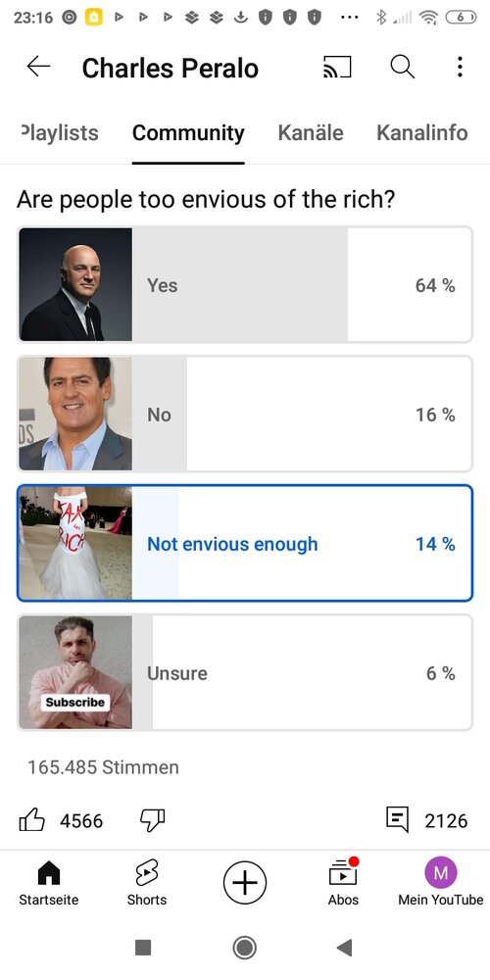Switch to the Kanäle tab
The image size is (490, 980).
click(x=311, y=132)
